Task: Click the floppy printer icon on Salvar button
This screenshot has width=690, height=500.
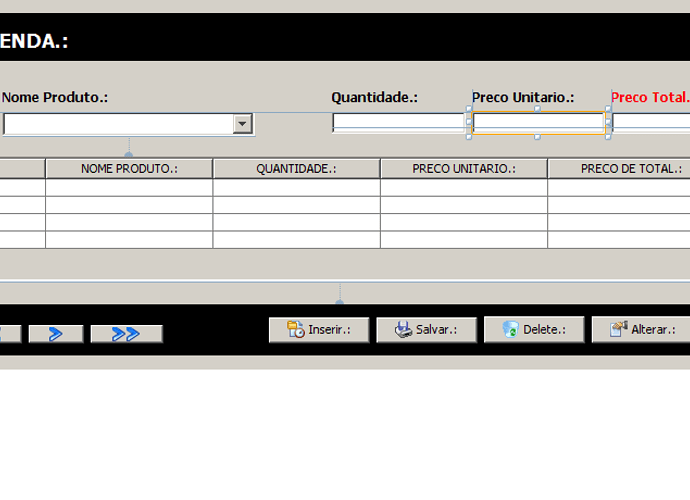Action: pyautogui.click(x=403, y=329)
